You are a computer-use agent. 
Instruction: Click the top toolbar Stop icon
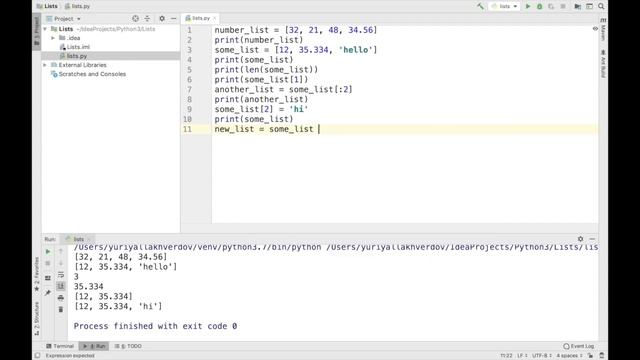(563, 6)
